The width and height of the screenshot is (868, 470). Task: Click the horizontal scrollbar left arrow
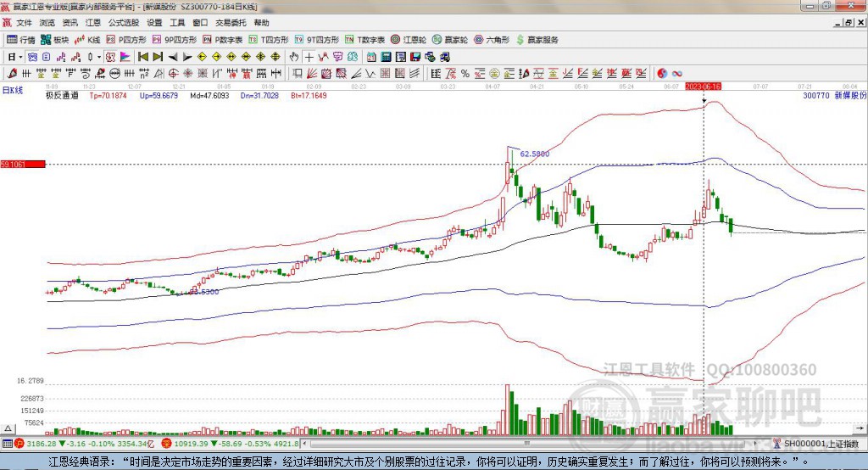(304, 444)
